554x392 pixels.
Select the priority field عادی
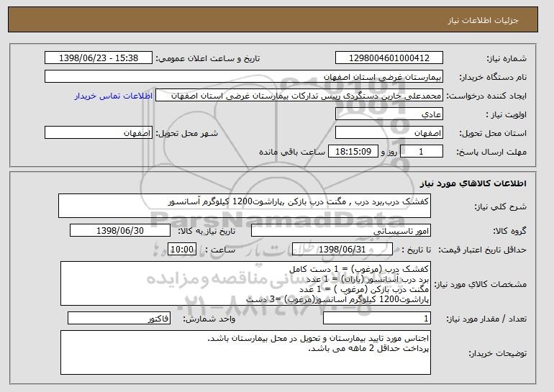tap(389, 114)
